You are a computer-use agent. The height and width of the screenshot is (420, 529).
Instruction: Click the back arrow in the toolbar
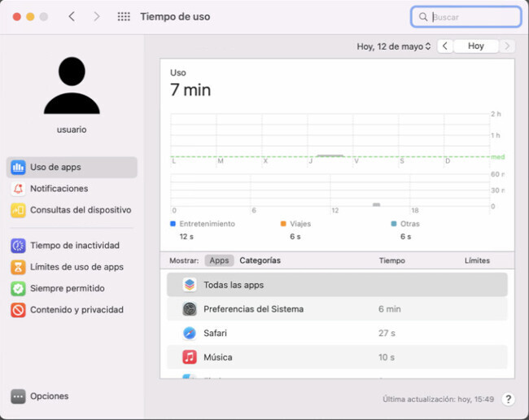pyautogui.click(x=72, y=16)
